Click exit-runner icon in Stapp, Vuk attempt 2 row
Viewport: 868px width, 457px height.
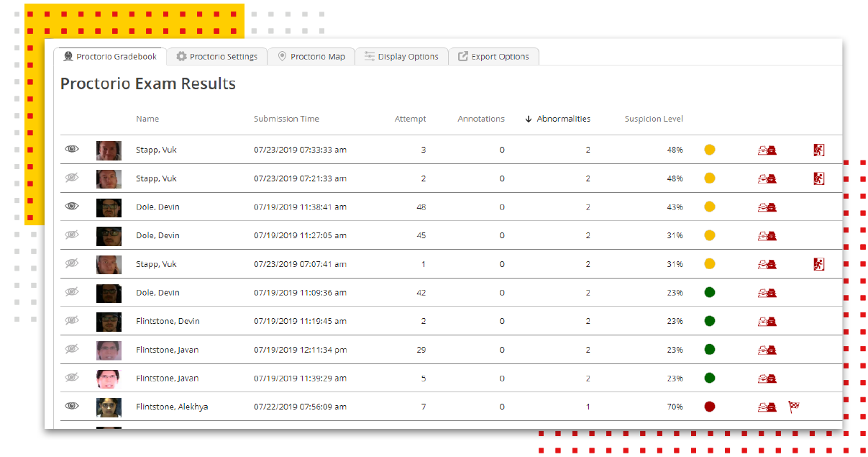[x=818, y=178]
